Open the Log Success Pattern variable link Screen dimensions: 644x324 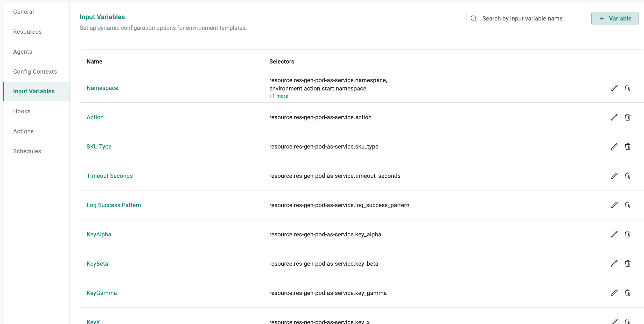(114, 205)
